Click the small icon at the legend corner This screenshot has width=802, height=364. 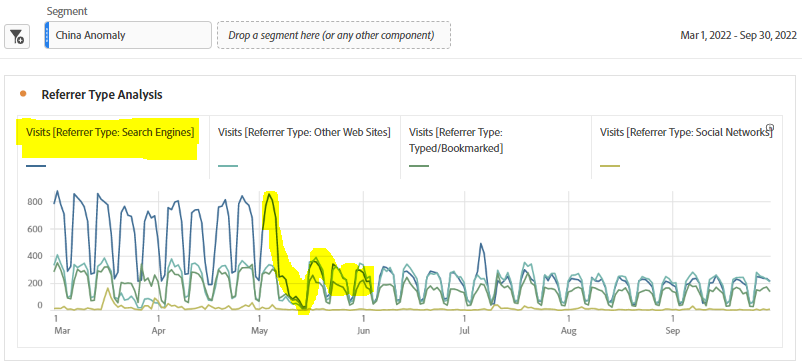[x=770, y=127]
